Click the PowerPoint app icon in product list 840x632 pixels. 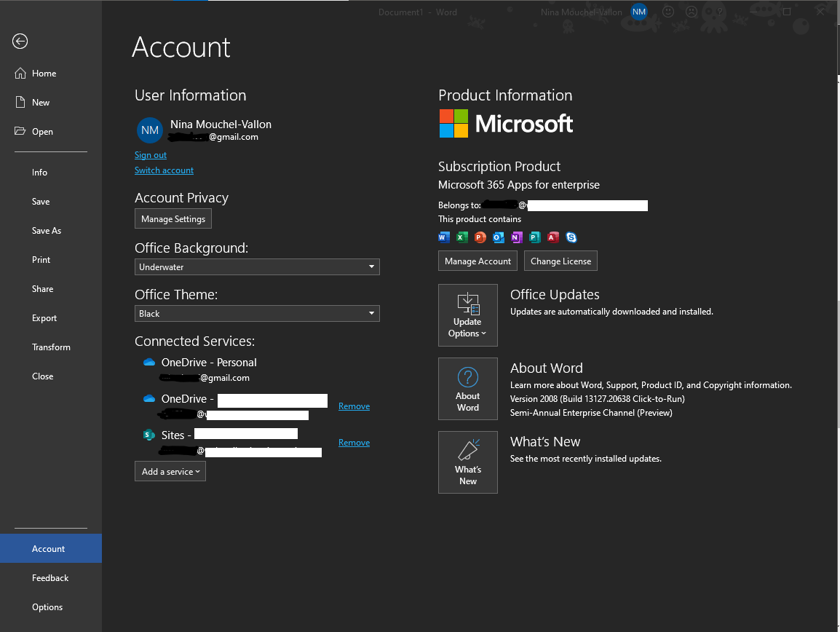[x=480, y=237]
